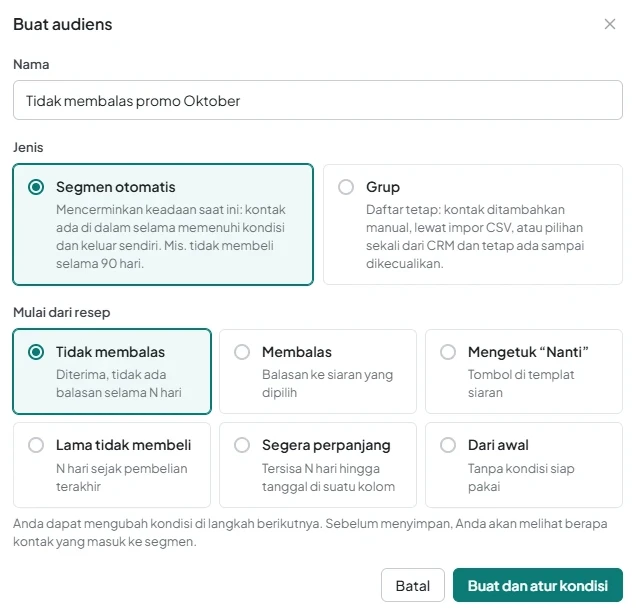Image resolution: width=636 pixels, height=613 pixels.
Task: Choose the Grup audience type
Action: pos(473,224)
